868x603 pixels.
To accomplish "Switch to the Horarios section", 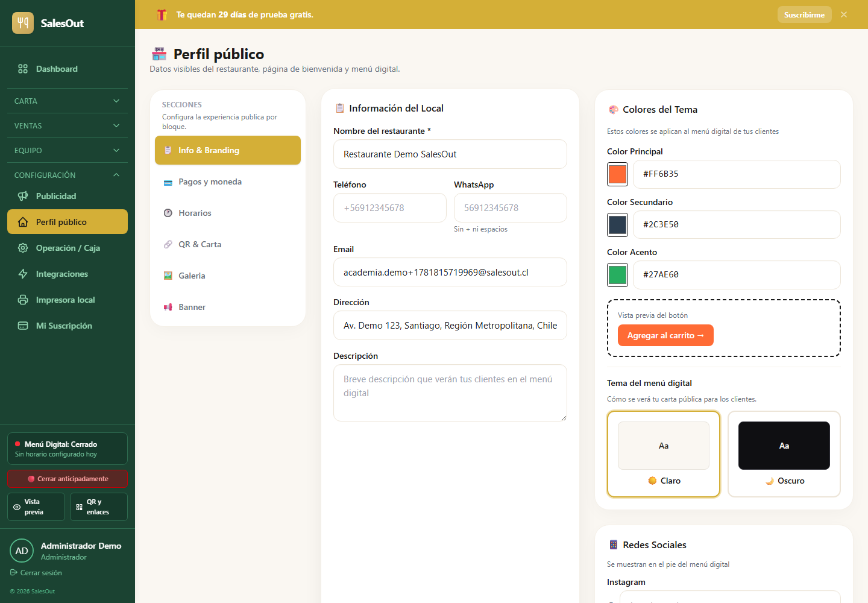I will [x=228, y=213].
